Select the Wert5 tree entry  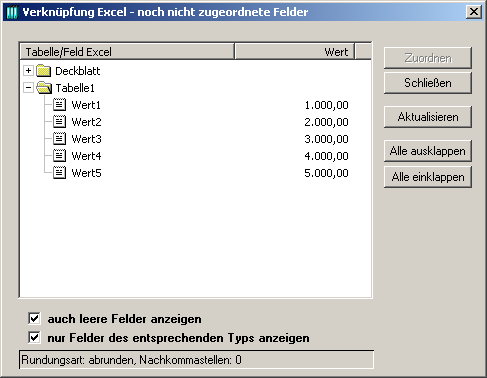coord(86,173)
